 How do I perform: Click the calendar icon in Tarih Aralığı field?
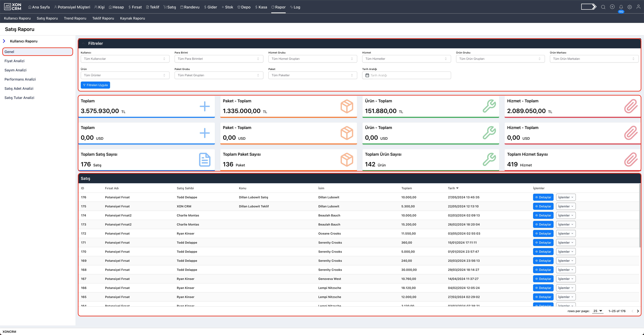tap(367, 75)
